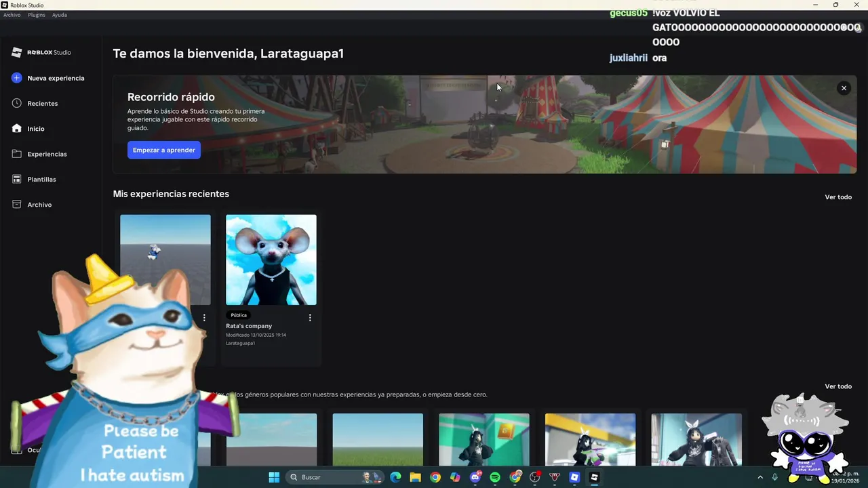Image resolution: width=868 pixels, height=488 pixels.
Task: Open the three-dot menu for Rata's company
Action: 310,318
